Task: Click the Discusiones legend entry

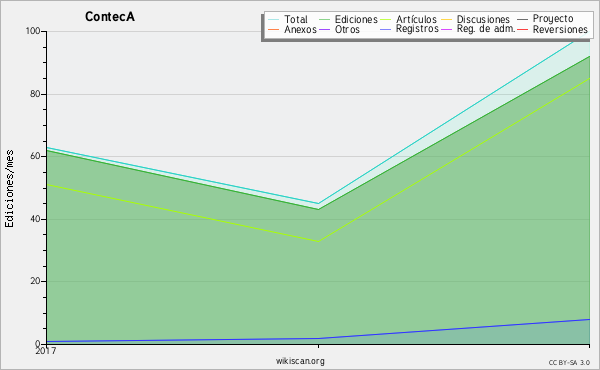Action: click(483, 20)
